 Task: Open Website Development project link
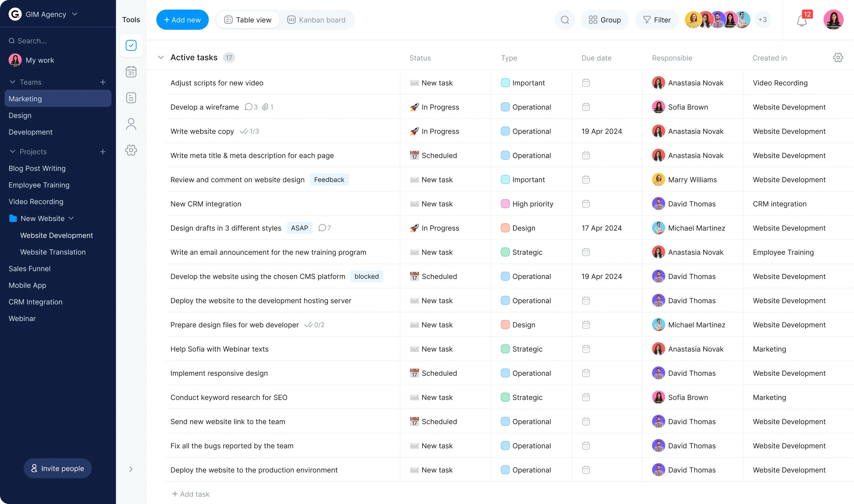pyautogui.click(x=57, y=235)
